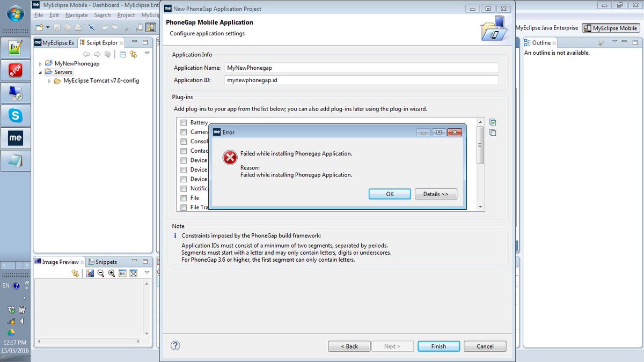
Task: Click the Deselect All plug-ins icon
Action: [x=493, y=133]
